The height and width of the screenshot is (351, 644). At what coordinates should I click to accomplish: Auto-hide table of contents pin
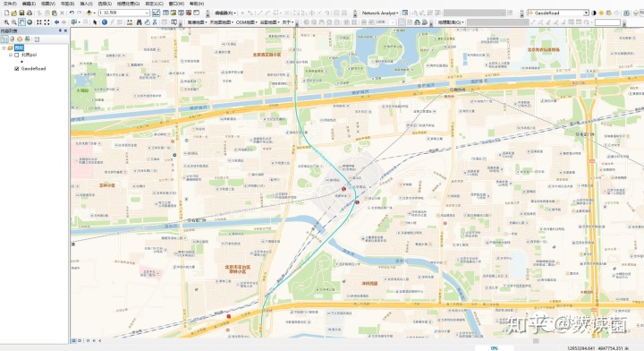60,30
